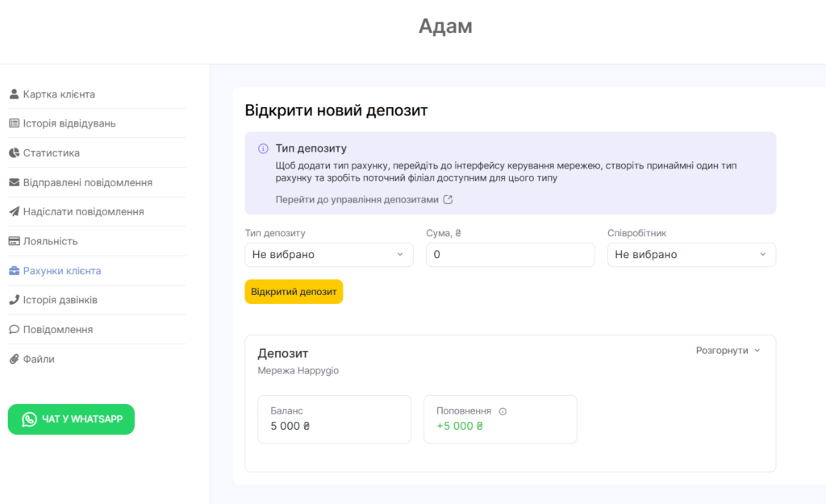The width and height of the screenshot is (826, 504).
Task: Click the card icon beside Лояльність
Action: (x=14, y=241)
